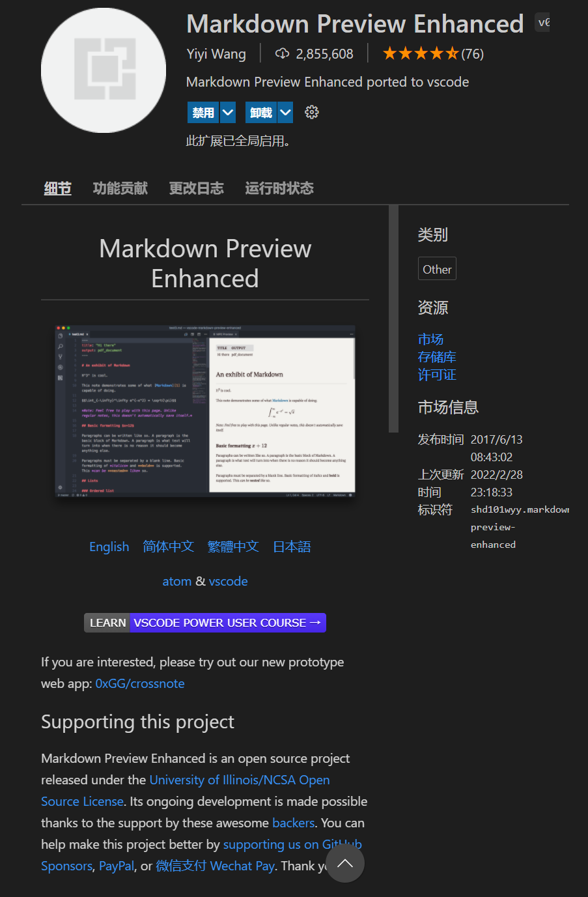Click the identifier shd101wyy.markdown-preview-enhanced text
The image size is (588, 897).
(x=520, y=527)
